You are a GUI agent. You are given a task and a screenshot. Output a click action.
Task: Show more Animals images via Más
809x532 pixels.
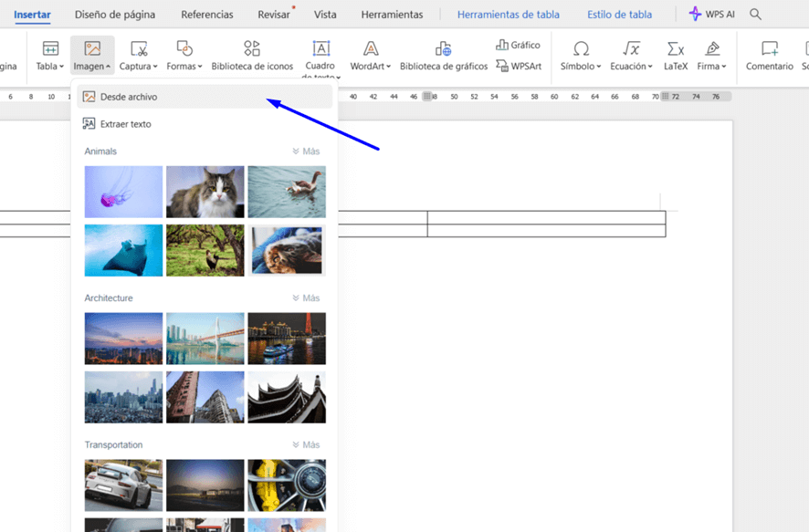click(x=306, y=151)
